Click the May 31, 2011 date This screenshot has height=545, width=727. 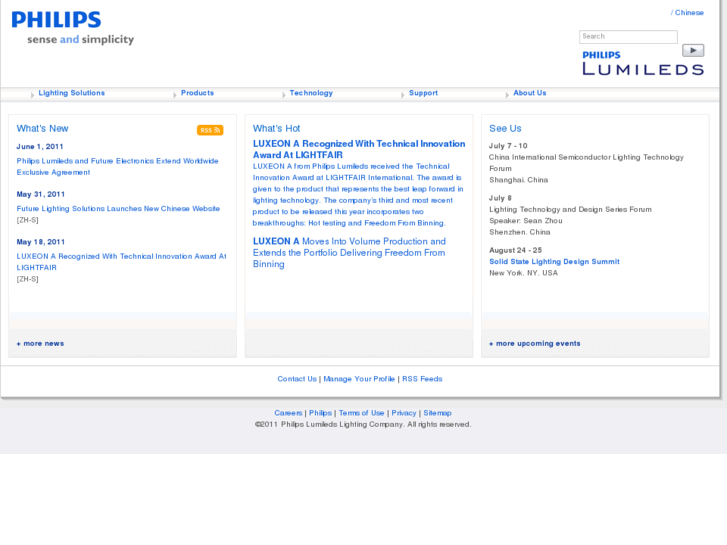[41, 194]
